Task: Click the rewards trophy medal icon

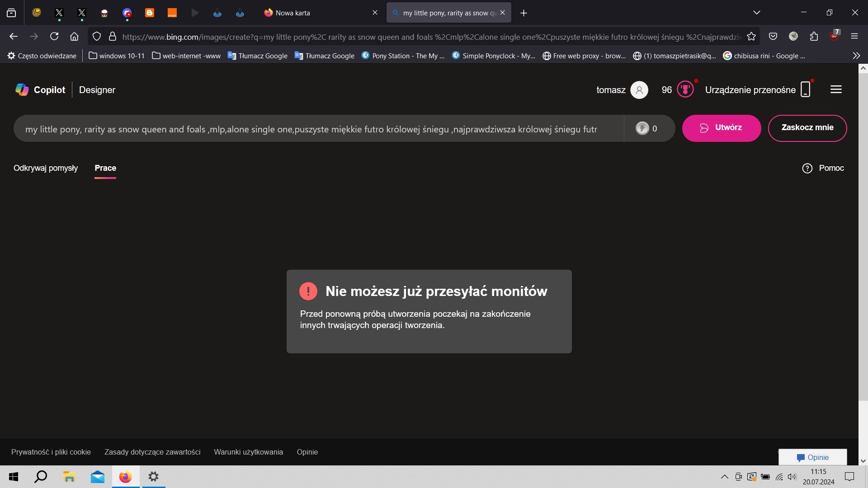Action: [685, 89]
